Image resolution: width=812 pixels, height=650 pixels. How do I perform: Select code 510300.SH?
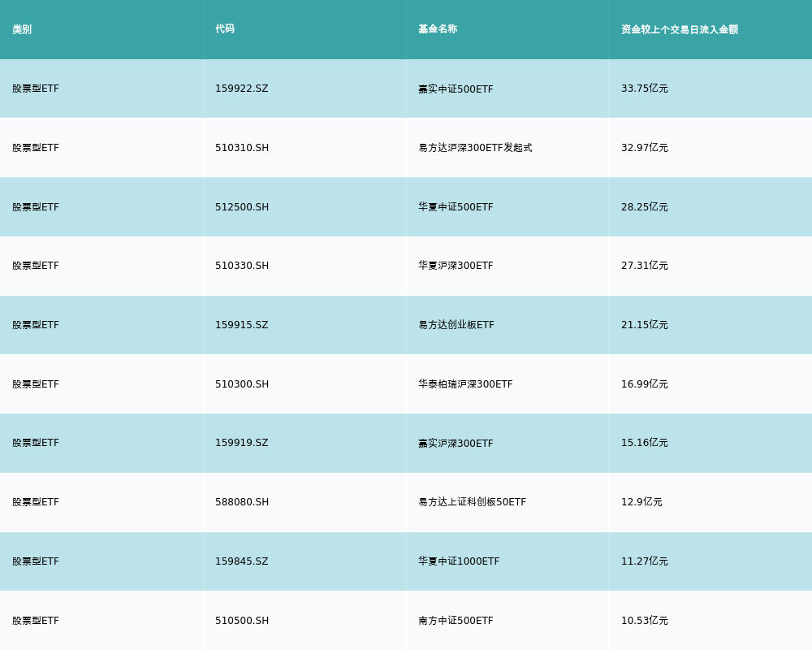coord(242,384)
